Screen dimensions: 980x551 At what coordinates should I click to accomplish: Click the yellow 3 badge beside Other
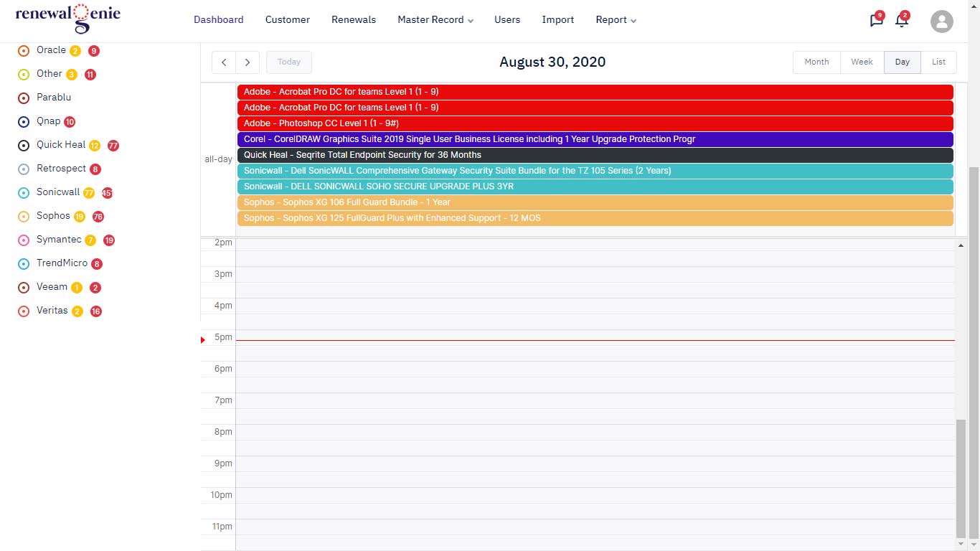[72, 75]
